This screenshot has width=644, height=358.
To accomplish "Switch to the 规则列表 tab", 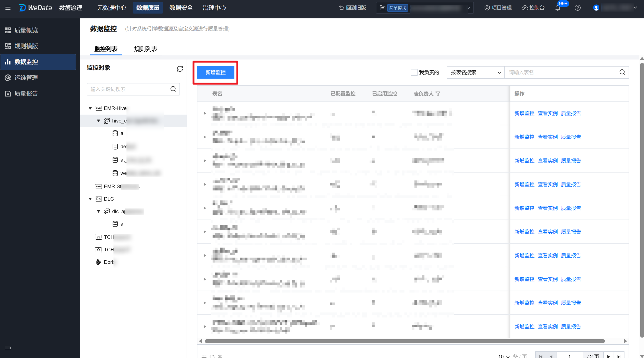I will coord(146,49).
